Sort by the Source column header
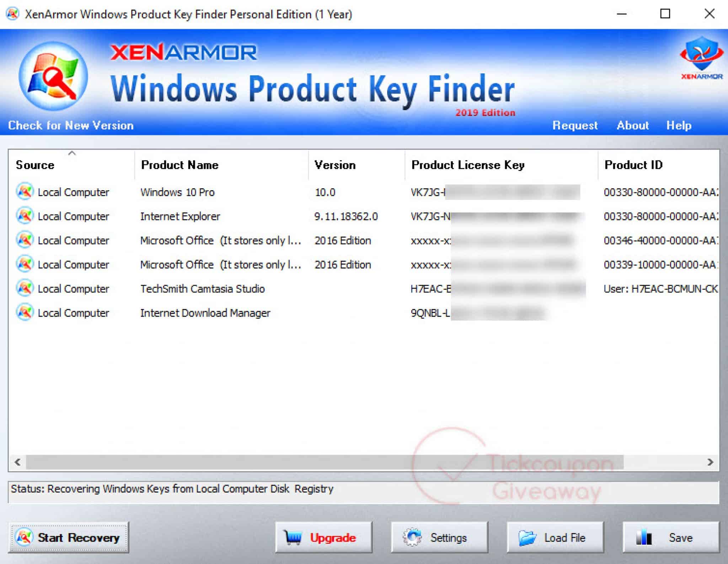The width and height of the screenshot is (728, 564). [x=35, y=165]
